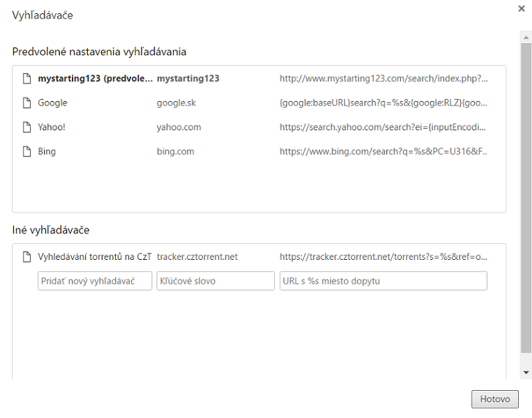532x418 pixels.
Task: Close the Vyhľadávače dialog with the X
Action: [522, 8]
